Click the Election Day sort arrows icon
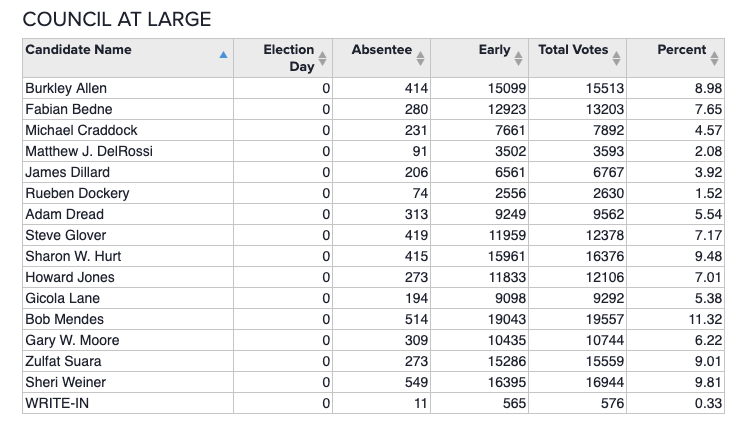The image size is (735, 423). [x=322, y=58]
